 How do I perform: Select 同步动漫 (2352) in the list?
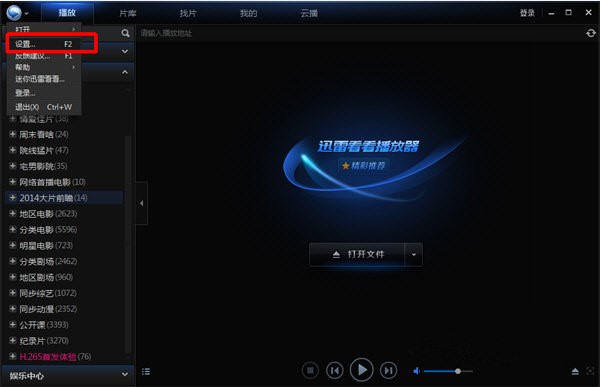(x=48, y=309)
